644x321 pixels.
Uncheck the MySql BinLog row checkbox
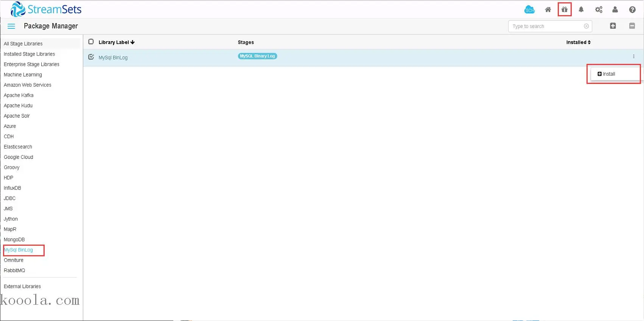pyautogui.click(x=91, y=57)
